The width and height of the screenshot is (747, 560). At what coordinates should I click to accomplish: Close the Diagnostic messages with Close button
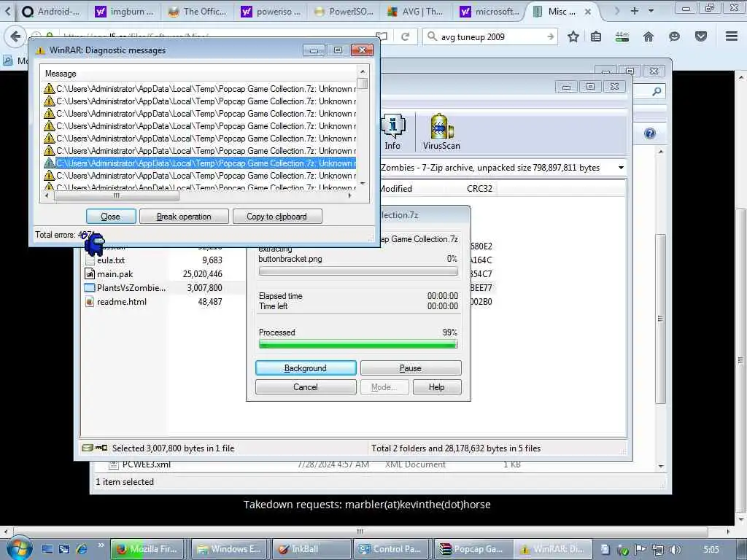111,216
